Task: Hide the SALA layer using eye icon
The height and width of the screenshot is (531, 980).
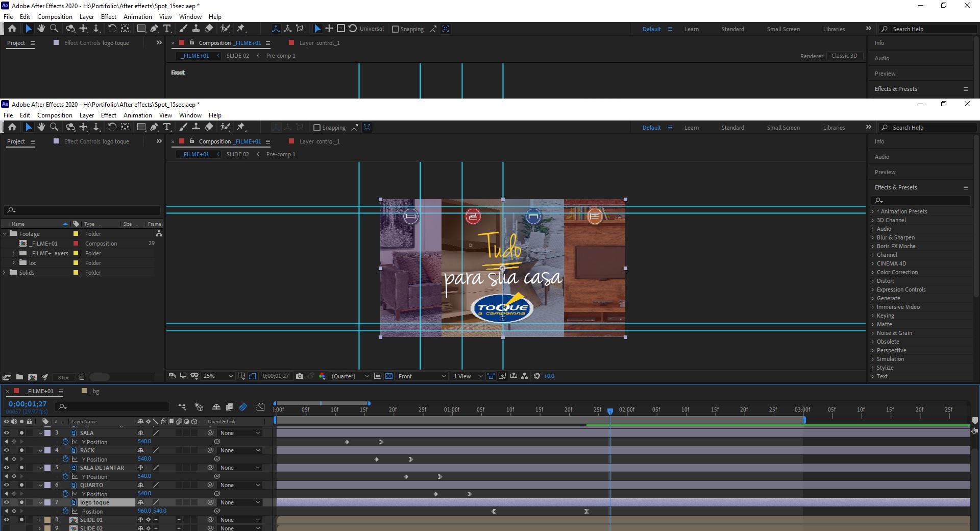Action: coord(7,433)
